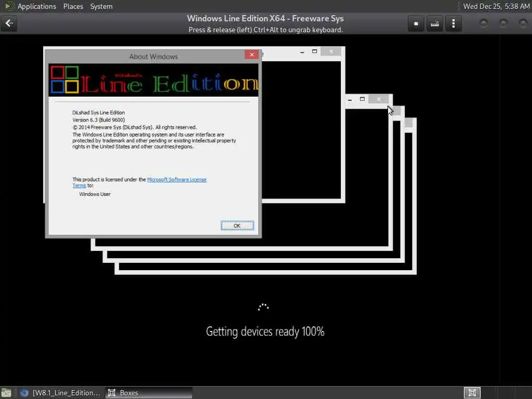Click the 'About Windows' title bar
This screenshot has width=532, height=399.
(x=153, y=57)
